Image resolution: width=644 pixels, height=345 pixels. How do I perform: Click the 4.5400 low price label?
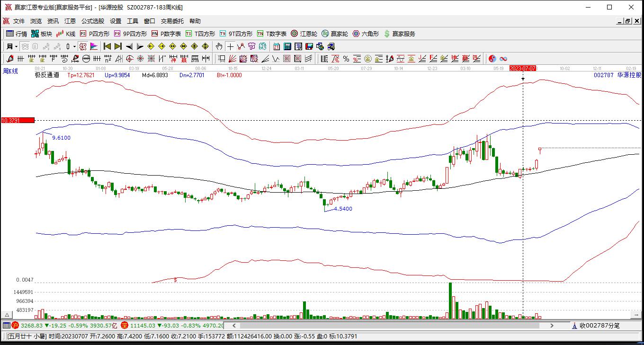343,209
